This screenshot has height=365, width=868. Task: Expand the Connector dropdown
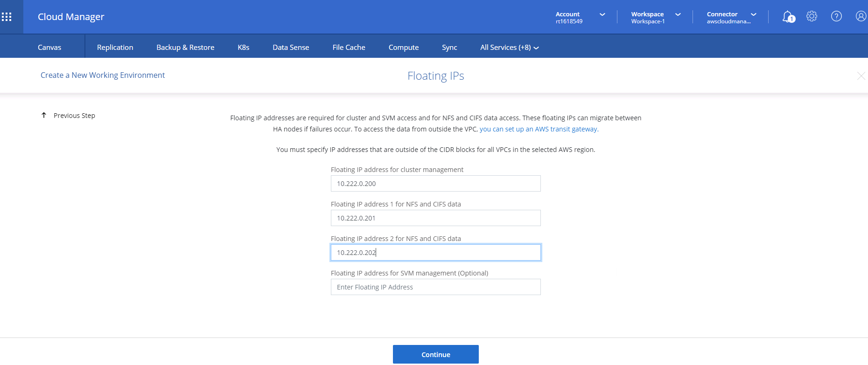click(754, 14)
